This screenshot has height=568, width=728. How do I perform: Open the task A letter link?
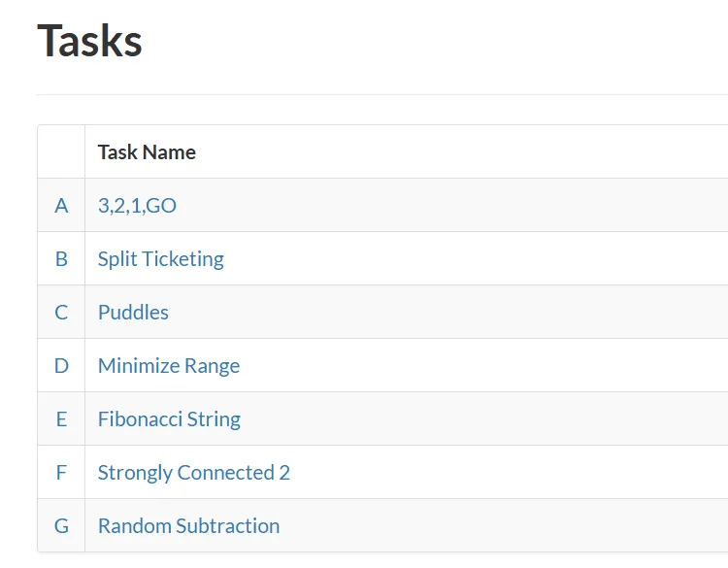61,206
